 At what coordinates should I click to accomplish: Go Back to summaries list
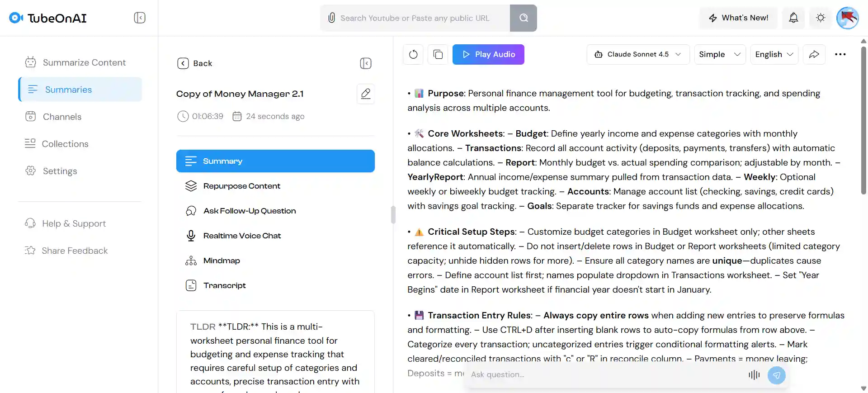pyautogui.click(x=195, y=63)
